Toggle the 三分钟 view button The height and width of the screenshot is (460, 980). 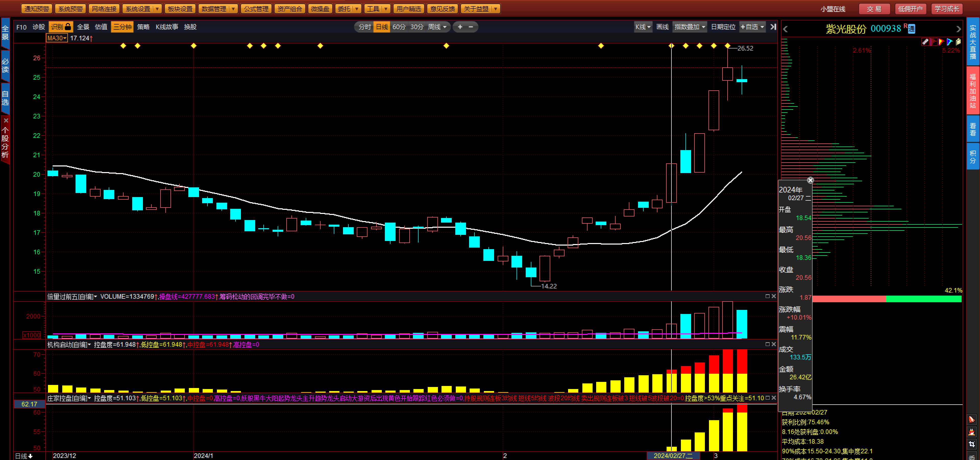tap(122, 27)
